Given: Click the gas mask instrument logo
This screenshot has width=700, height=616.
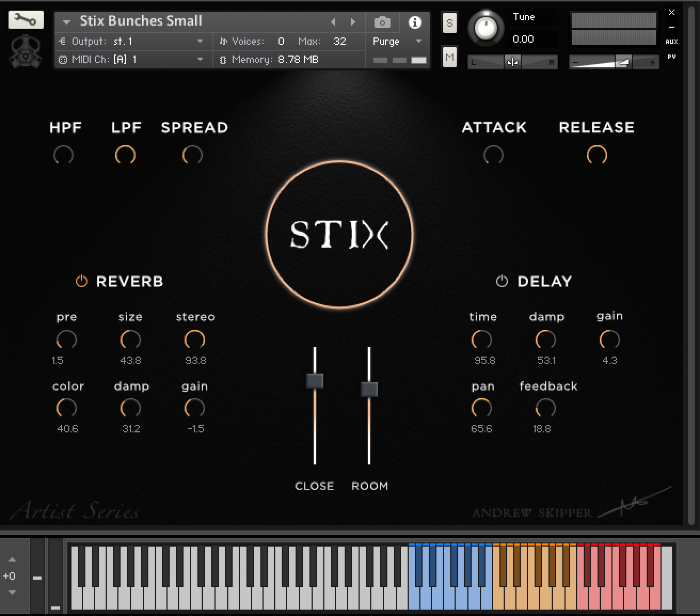Looking at the screenshot, I should [26, 51].
